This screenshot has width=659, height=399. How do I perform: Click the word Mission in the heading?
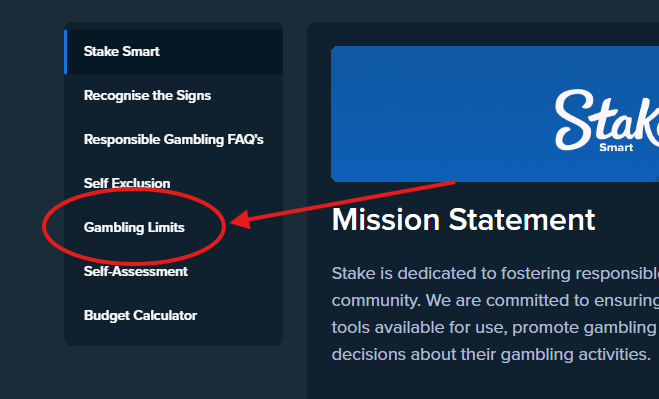386,219
